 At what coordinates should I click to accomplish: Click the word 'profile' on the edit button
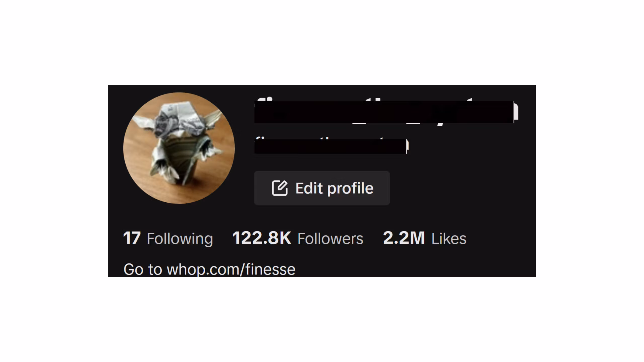pyautogui.click(x=350, y=189)
